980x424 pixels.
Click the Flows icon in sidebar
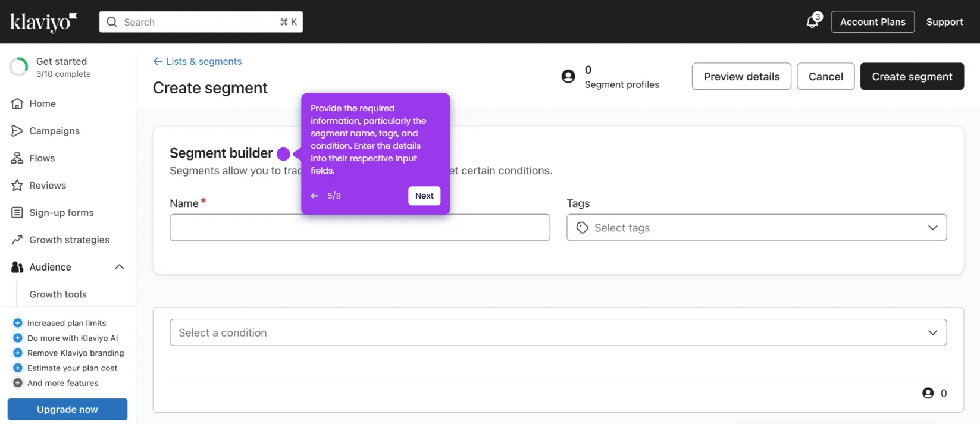point(17,158)
